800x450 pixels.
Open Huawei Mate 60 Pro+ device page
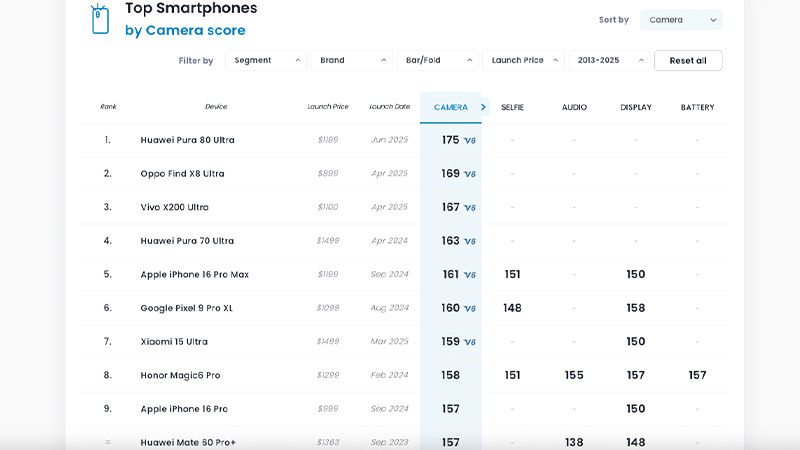pyautogui.click(x=188, y=442)
